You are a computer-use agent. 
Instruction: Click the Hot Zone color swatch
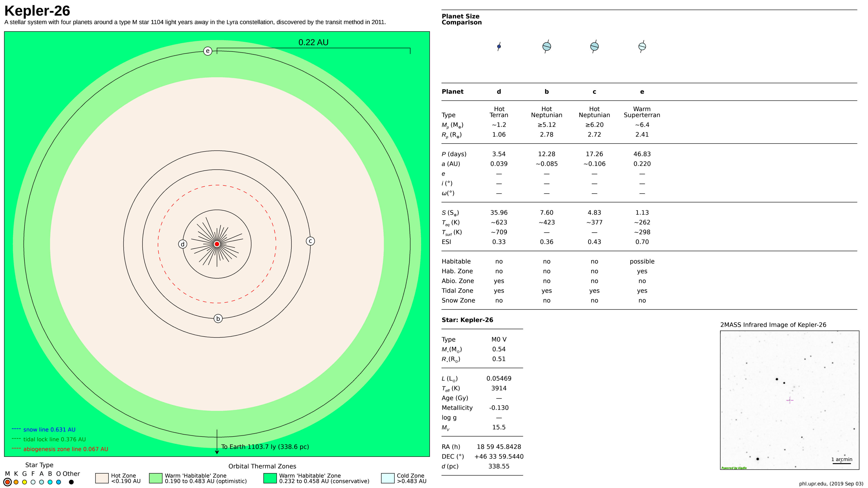point(102,478)
